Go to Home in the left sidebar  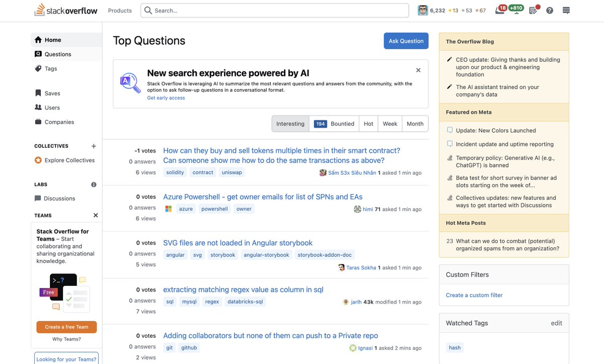click(x=67, y=40)
